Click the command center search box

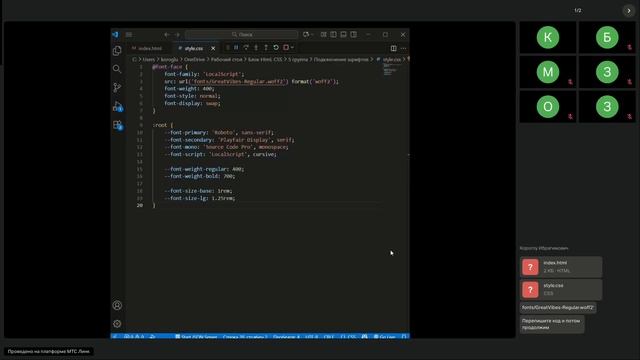242,35
